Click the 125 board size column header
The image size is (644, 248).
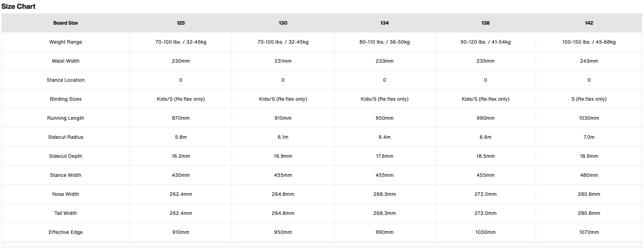[x=181, y=23]
